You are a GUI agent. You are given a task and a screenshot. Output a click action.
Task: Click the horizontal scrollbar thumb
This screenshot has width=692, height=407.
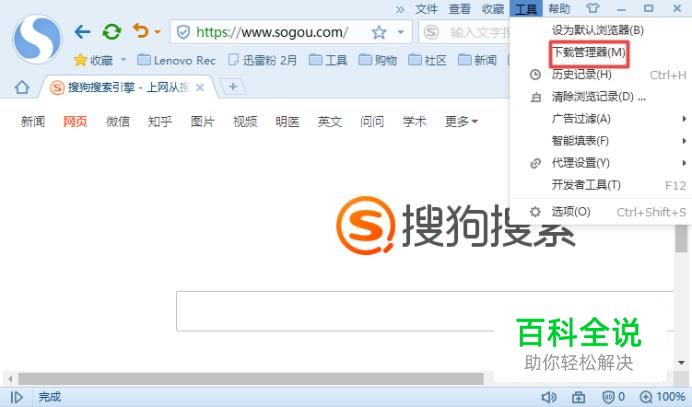(x=251, y=379)
